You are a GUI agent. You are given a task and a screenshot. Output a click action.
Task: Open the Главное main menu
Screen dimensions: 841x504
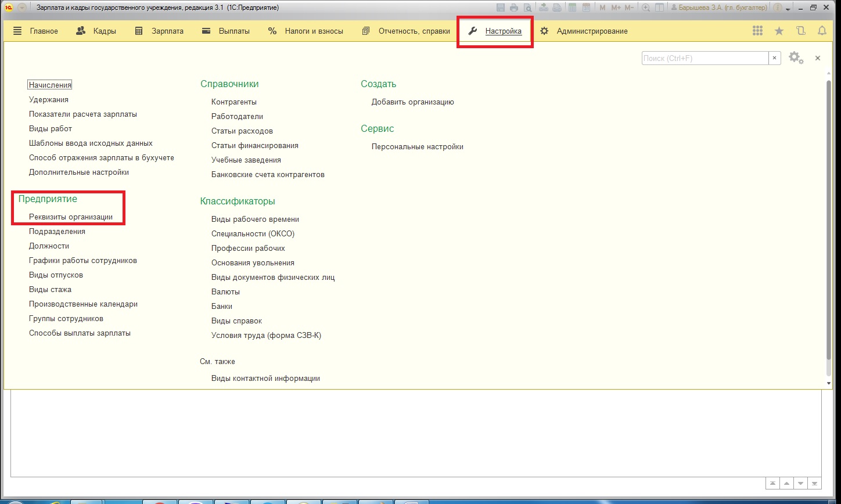coord(36,31)
